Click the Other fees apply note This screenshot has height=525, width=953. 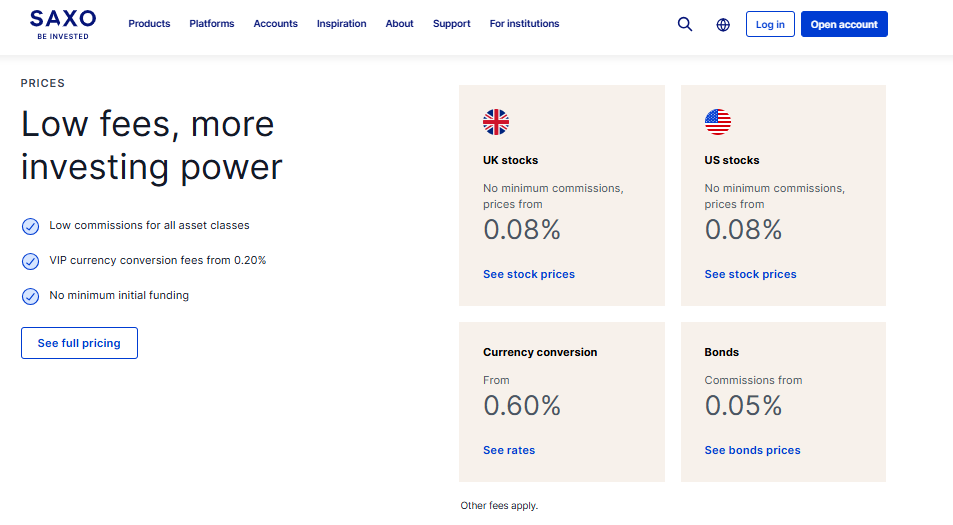click(x=499, y=506)
